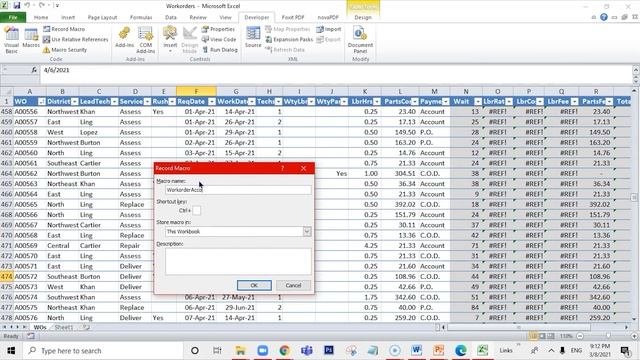
Task: Click the zoom slider in status bar
Action: [x=608, y=336]
